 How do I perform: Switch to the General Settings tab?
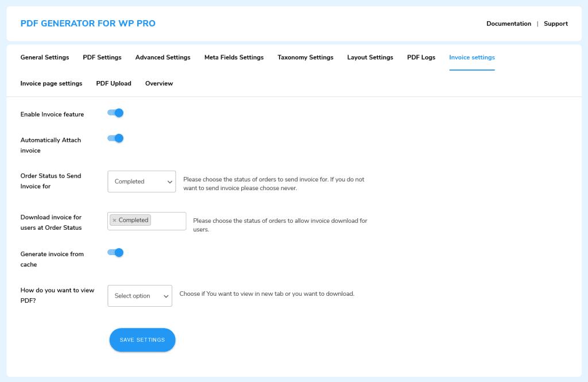(44, 57)
